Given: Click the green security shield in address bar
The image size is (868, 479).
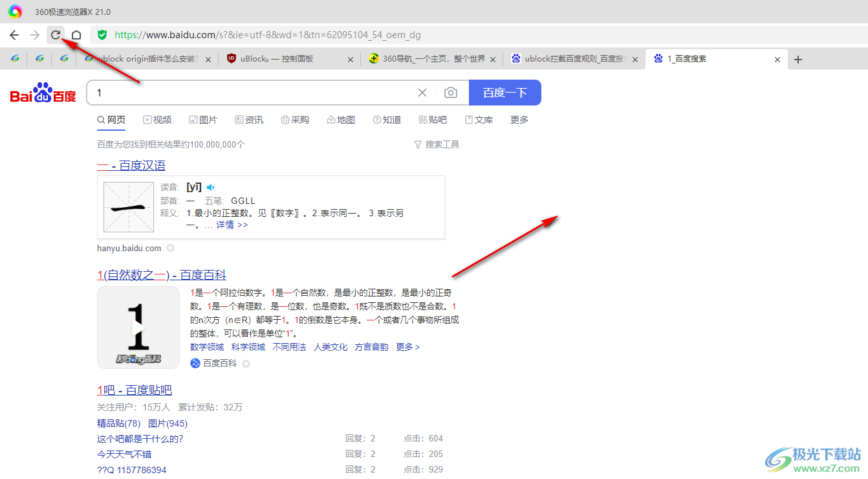Looking at the screenshot, I should pyautogui.click(x=102, y=35).
